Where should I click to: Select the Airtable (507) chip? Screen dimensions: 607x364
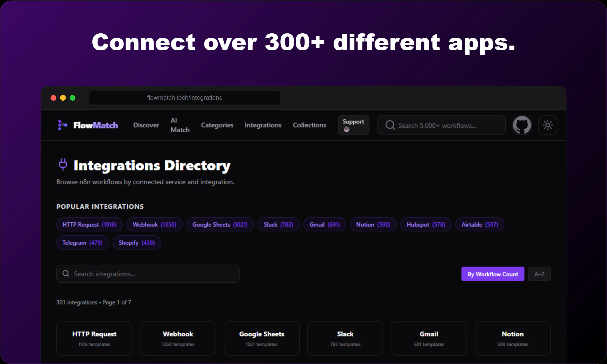480,224
